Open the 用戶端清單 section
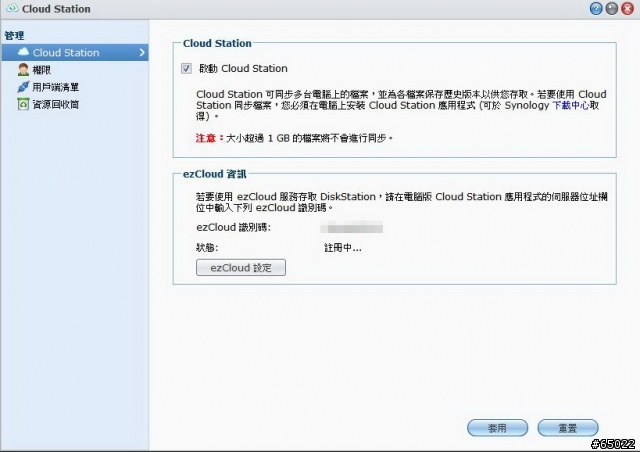This screenshot has width=640, height=452. tap(56, 87)
